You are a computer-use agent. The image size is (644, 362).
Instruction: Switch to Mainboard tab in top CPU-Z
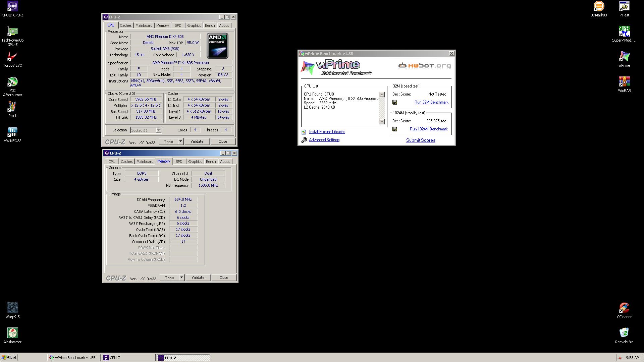tap(144, 25)
